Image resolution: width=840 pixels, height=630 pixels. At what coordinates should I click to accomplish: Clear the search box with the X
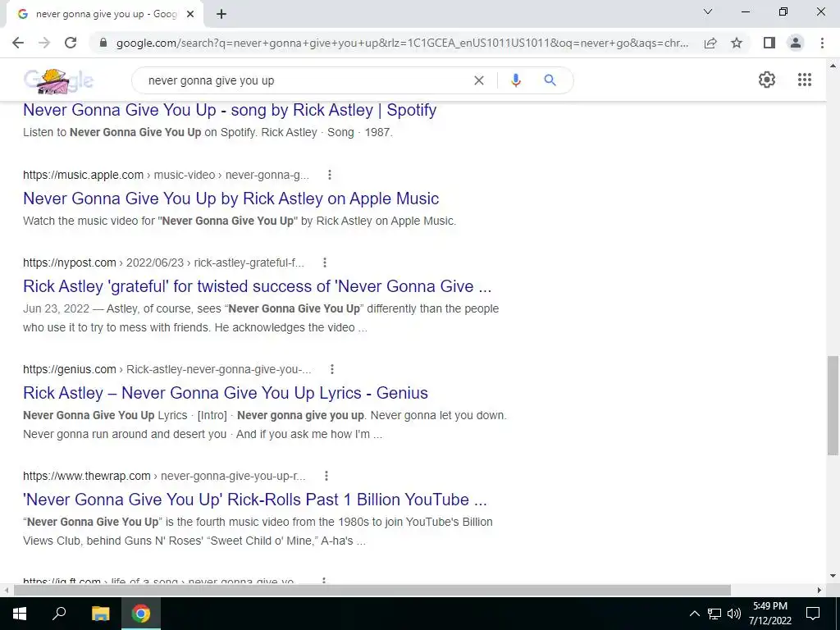tap(479, 80)
